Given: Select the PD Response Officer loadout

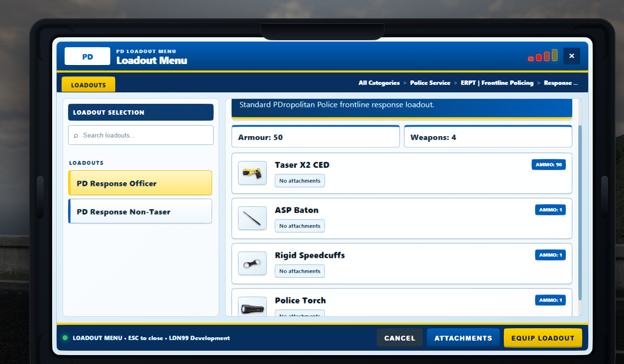Looking at the screenshot, I should click(x=140, y=183).
